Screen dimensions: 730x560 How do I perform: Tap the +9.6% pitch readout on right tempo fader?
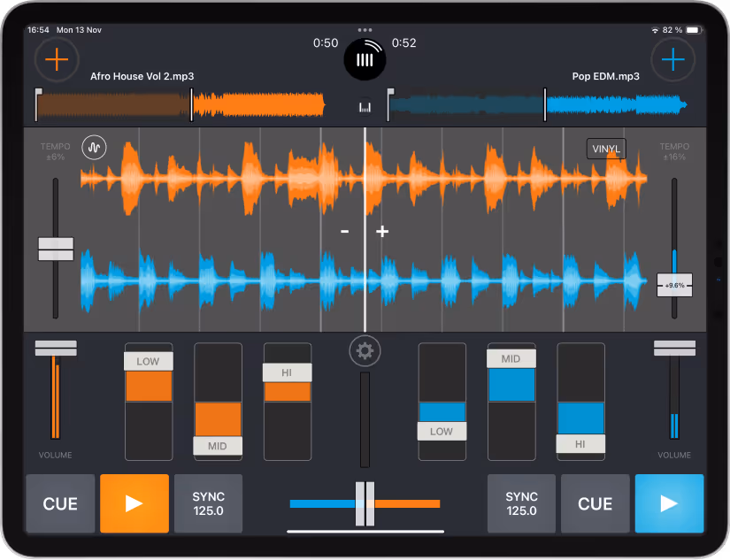pyautogui.click(x=674, y=285)
